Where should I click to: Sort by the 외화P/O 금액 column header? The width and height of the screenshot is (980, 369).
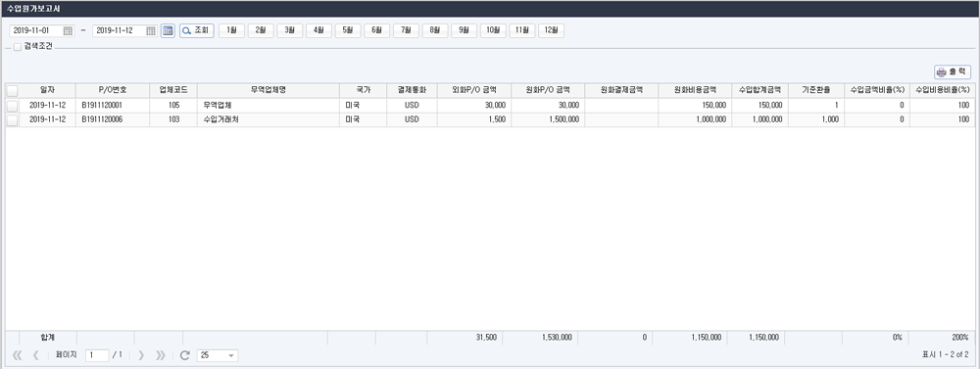[x=473, y=90]
